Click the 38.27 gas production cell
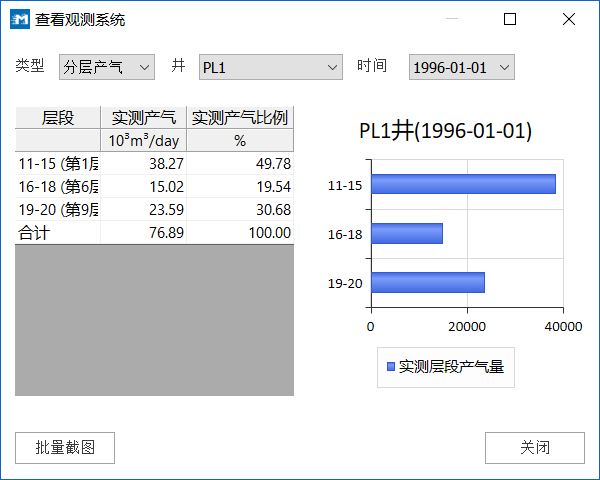 [143, 163]
